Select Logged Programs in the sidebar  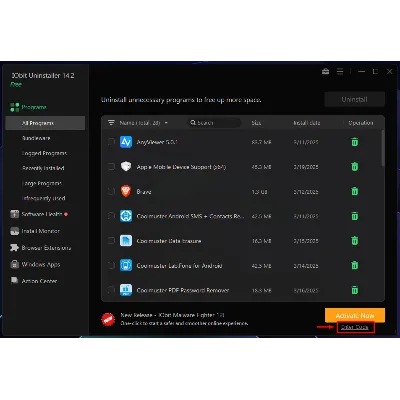44,153
